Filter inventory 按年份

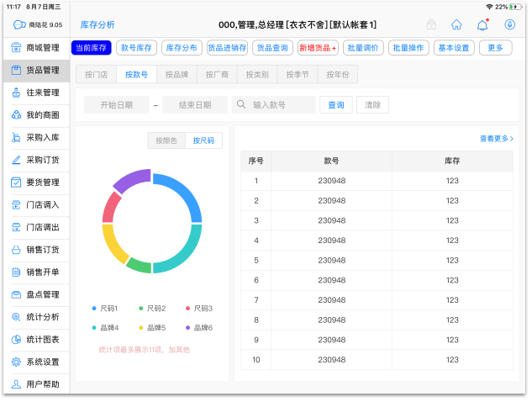coord(338,75)
